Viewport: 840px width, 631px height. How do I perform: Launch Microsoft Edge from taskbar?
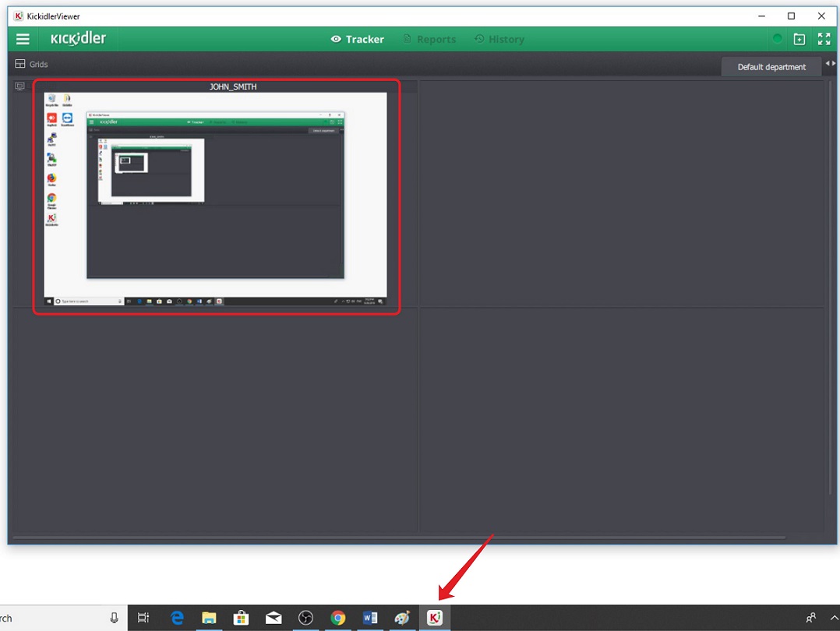177,618
